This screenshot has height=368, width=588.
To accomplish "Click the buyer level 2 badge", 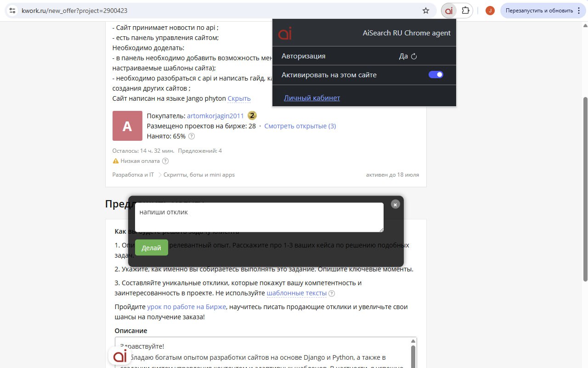I will click(x=252, y=115).
